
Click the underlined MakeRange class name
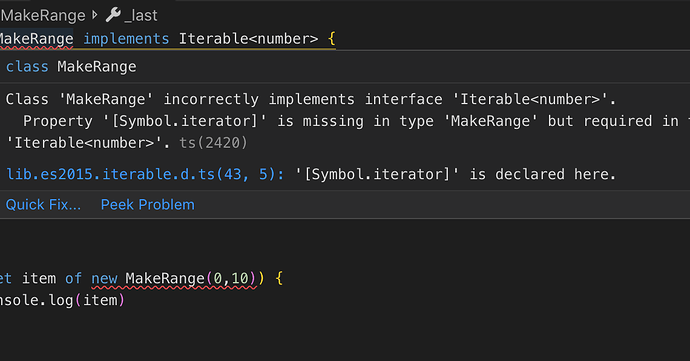pos(37,39)
